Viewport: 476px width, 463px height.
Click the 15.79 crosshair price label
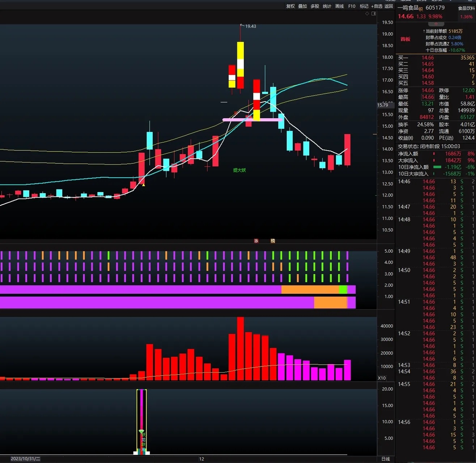[x=382, y=105]
